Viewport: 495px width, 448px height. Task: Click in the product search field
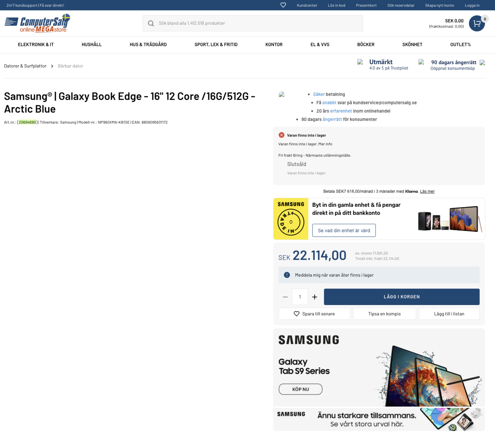coord(253,23)
